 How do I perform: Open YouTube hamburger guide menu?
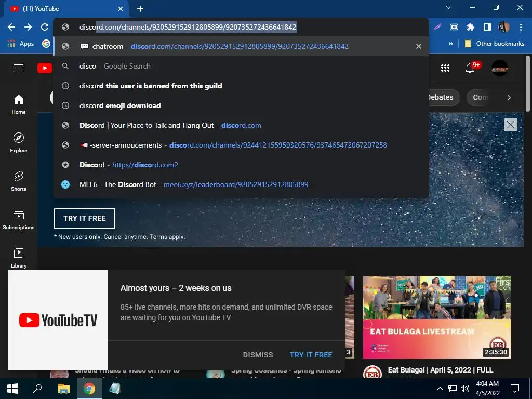coord(19,68)
